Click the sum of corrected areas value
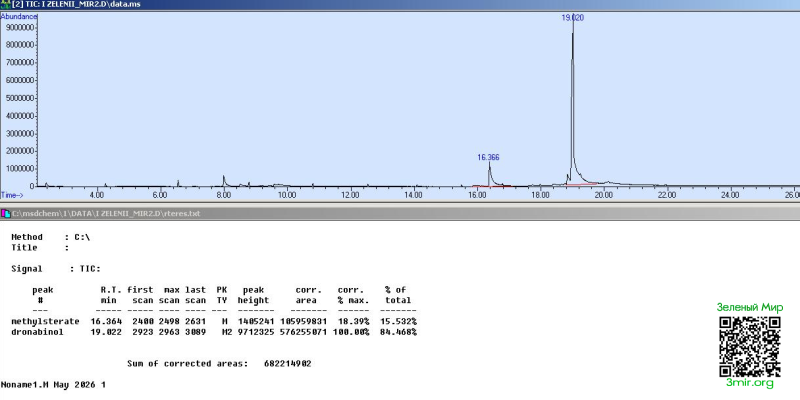800x400 pixels. [288, 364]
